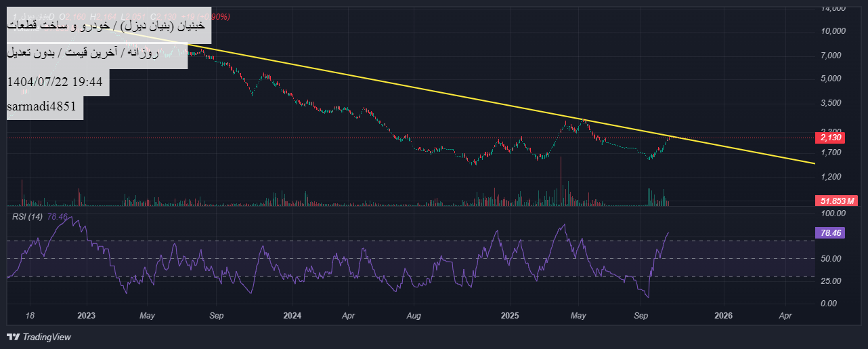Select the RSI (14) indicator label
The width and height of the screenshot is (868, 349).
coord(28,217)
